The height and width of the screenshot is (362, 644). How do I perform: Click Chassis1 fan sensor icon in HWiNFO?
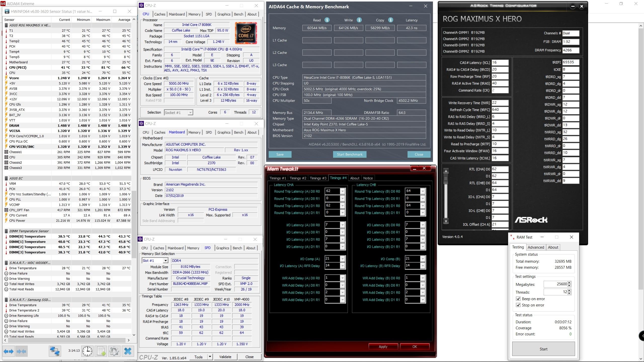(x=6, y=152)
